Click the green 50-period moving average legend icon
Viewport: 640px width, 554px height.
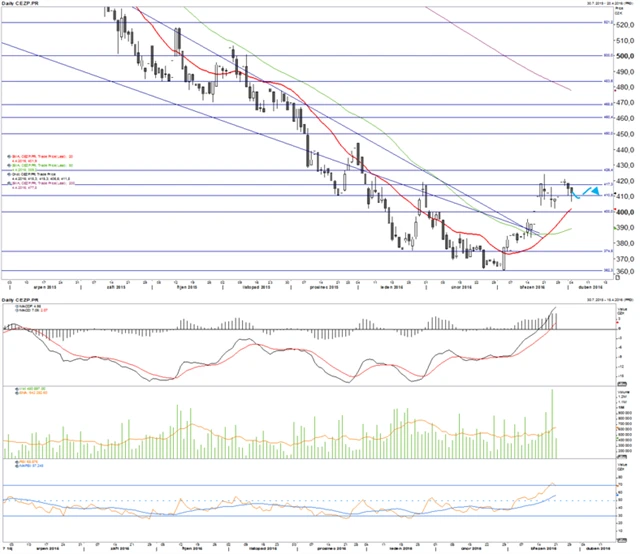[9, 165]
